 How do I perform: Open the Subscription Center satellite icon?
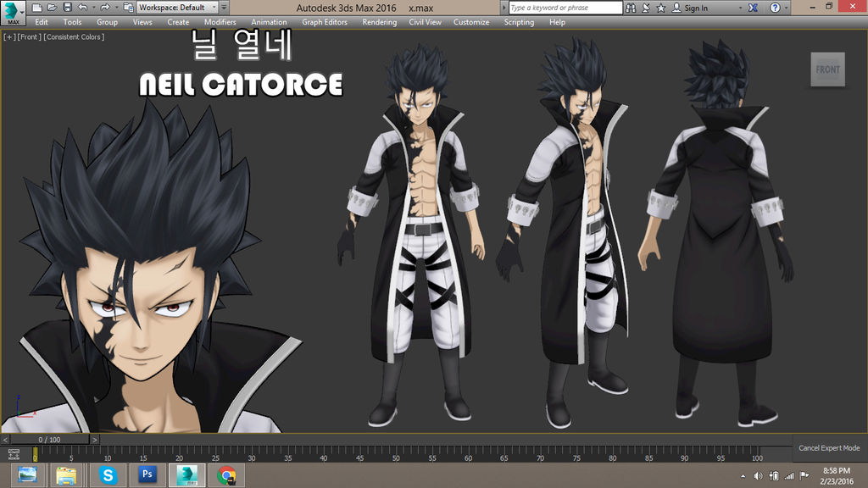(645, 8)
